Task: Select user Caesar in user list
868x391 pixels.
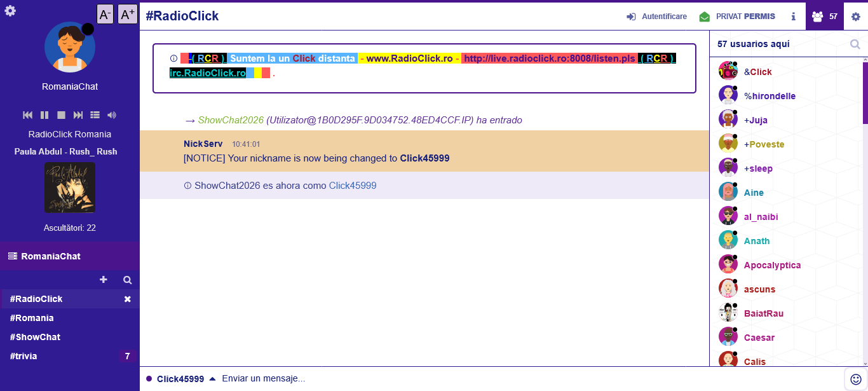Action: click(x=759, y=338)
